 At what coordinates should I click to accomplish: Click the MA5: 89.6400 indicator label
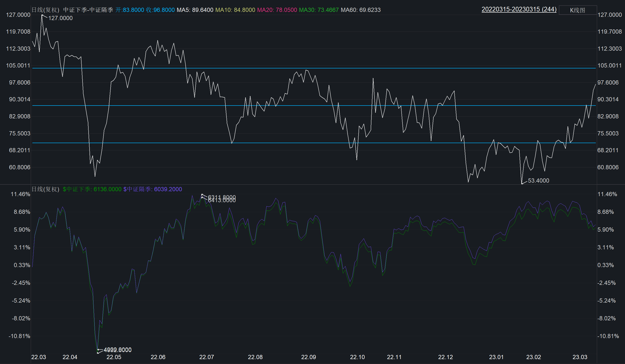point(195,10)
